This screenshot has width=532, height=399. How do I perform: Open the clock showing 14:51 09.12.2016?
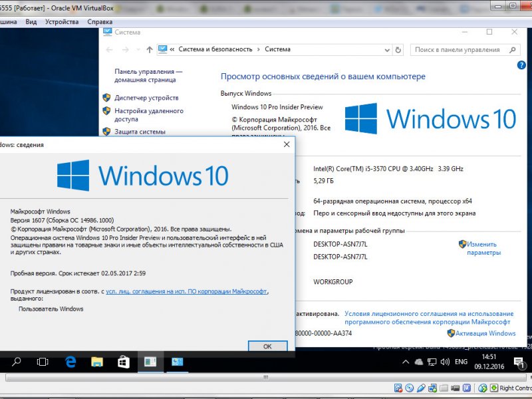pos(489,362)
